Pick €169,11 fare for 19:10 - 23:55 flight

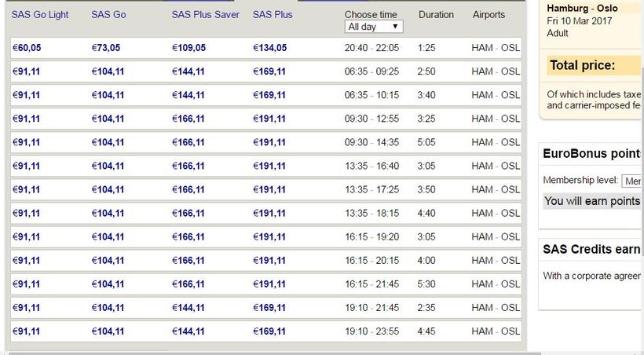269,331
